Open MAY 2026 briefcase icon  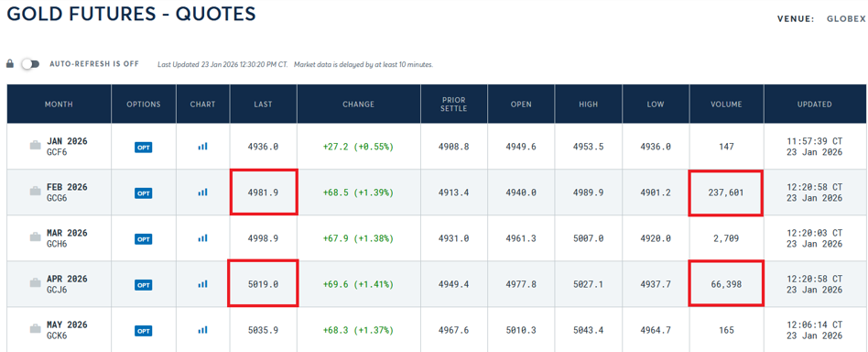[36, 330]
